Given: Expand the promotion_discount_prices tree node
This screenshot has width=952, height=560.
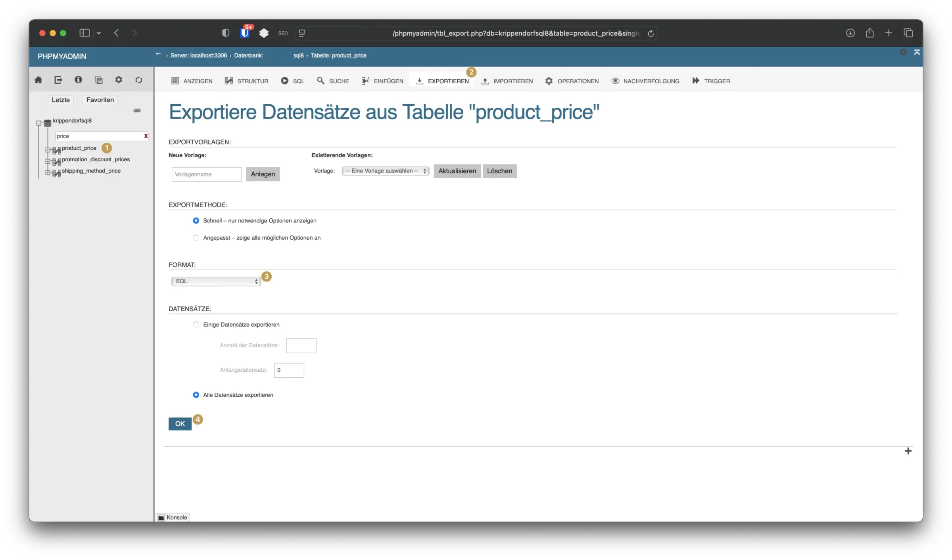Looking at the screenshot, I should [48, 161].
